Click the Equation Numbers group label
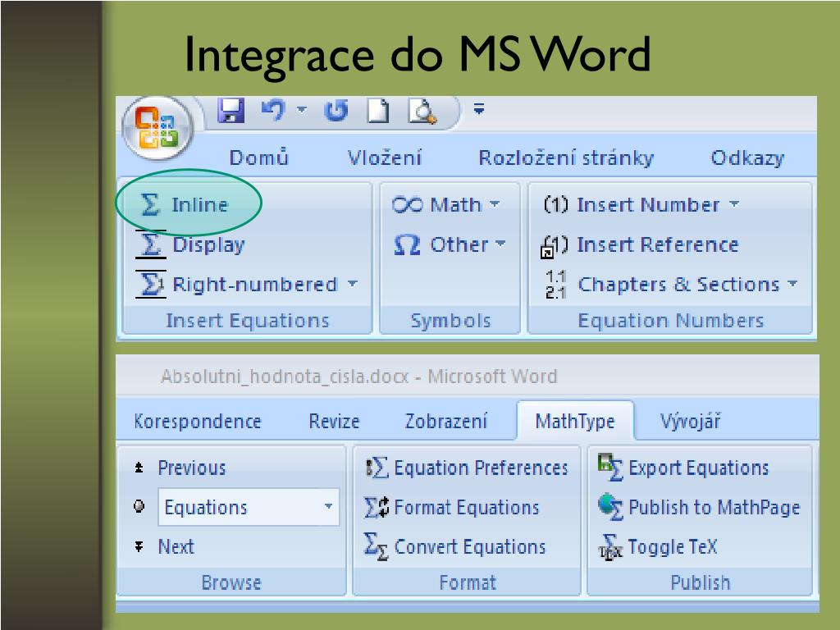Screen dimensions: 840x630 point(671,321)
